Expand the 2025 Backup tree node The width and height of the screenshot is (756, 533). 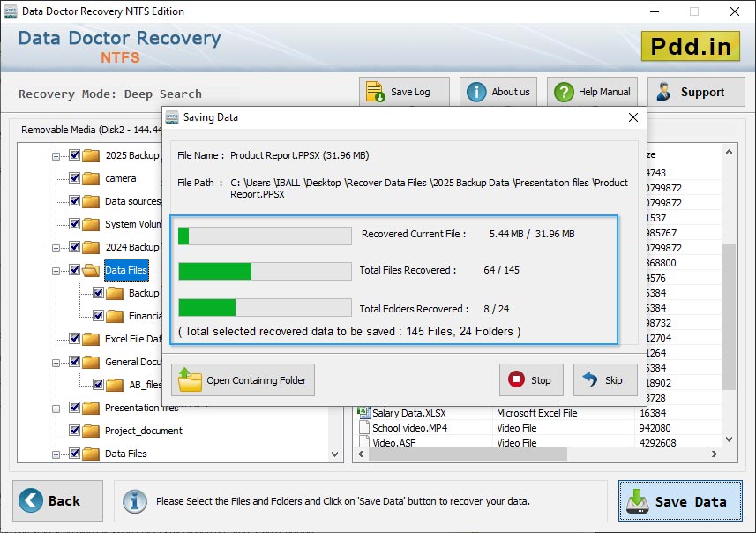[56, 156]
